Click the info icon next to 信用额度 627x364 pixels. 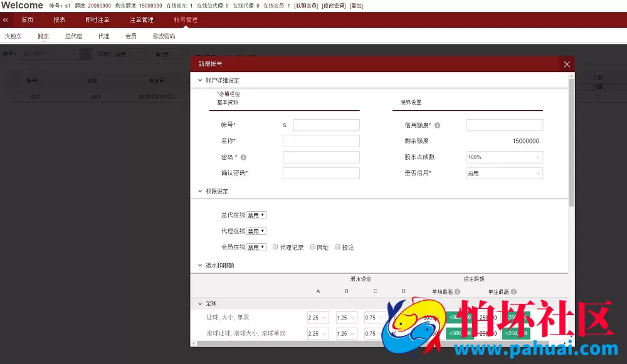(x=438, y=125)
